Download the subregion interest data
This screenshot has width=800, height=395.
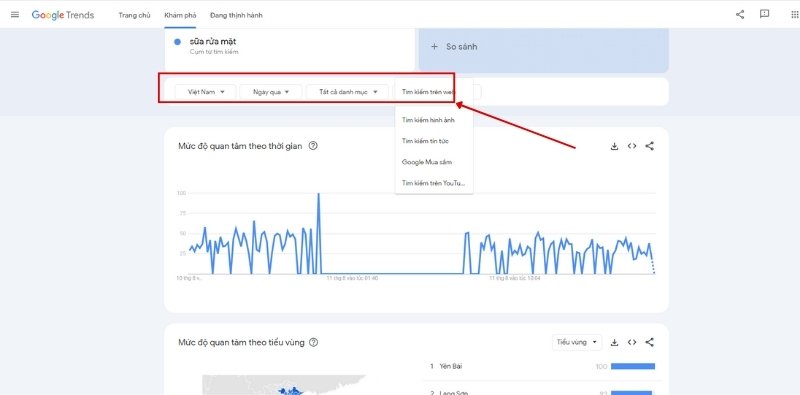tap(614, 342)
